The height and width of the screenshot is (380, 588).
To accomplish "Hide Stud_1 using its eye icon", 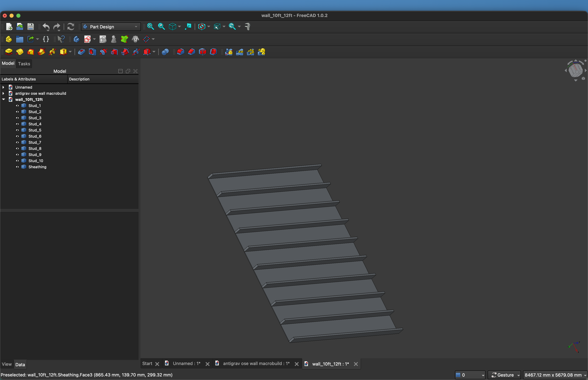I will tap(17, 106).
